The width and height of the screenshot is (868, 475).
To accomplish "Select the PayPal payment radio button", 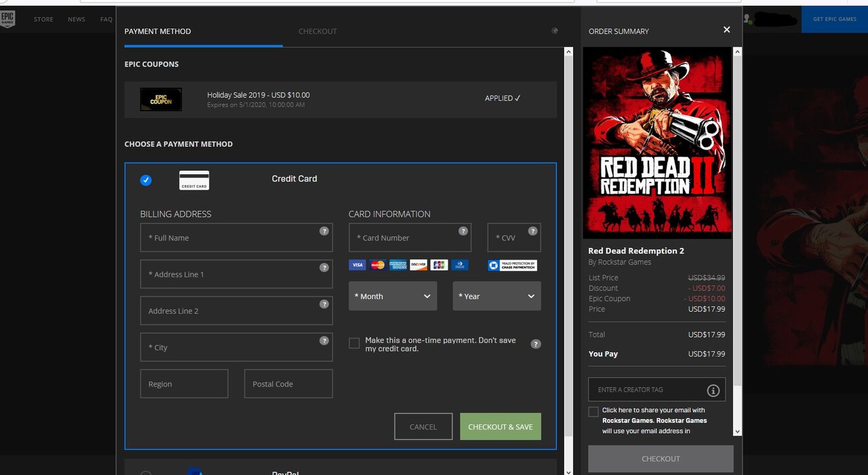I will pyautogui.click(x=146, y=472).
